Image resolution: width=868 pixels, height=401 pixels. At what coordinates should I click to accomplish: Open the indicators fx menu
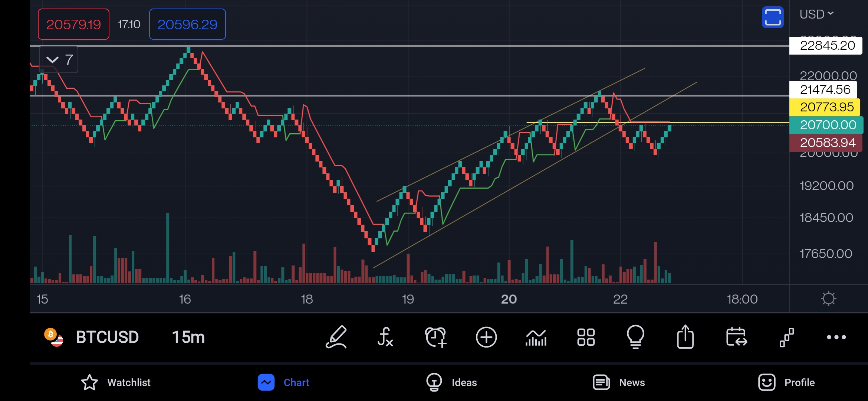[385, 337]
